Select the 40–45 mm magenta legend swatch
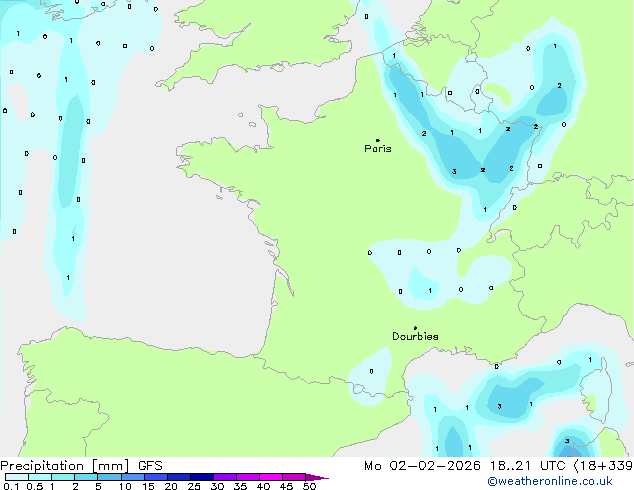Viewport: 634px width, 490px height. tap(271, 477)
